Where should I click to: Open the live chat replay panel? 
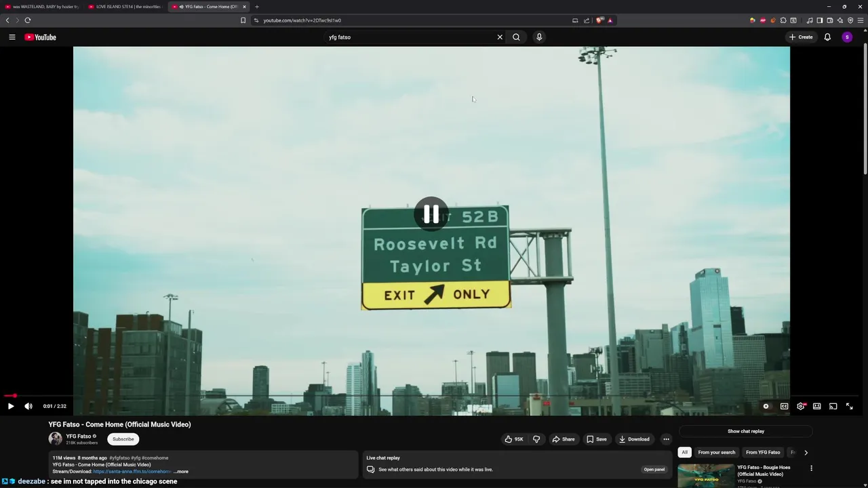(654, 469)
